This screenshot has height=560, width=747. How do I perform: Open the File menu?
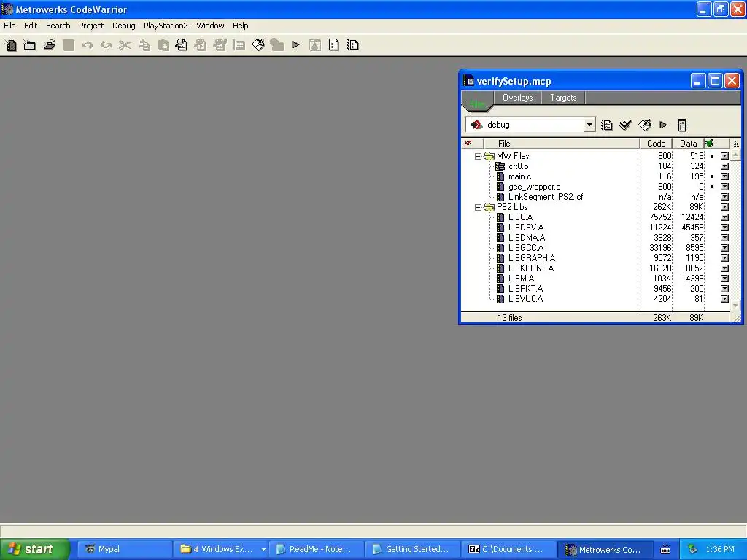pyautogui.click(x=9, y=26)
